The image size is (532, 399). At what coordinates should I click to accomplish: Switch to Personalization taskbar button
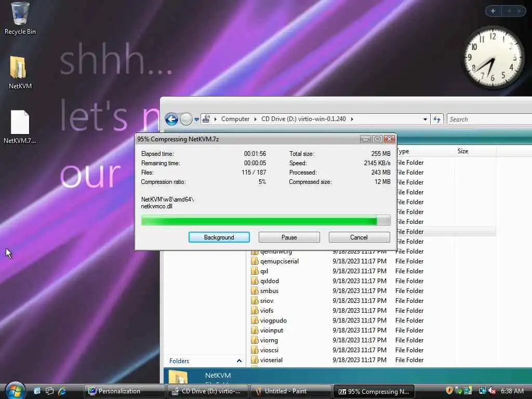click(125, 391)
